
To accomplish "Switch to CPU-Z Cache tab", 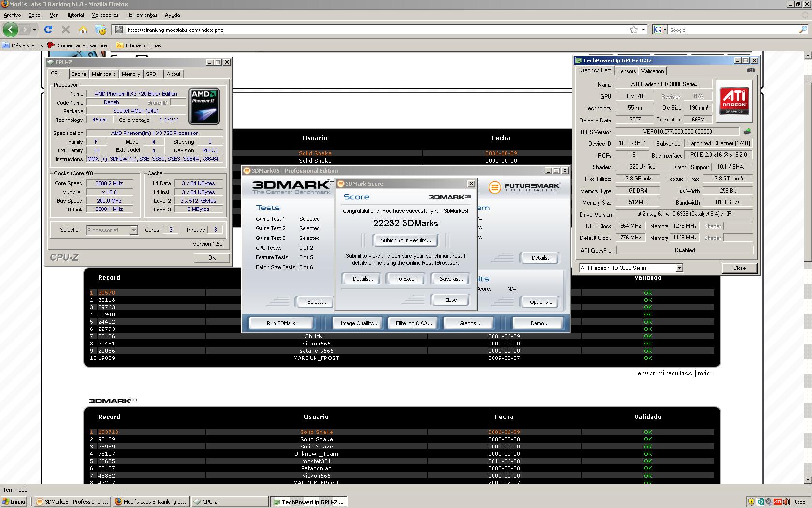I will 79,74.
